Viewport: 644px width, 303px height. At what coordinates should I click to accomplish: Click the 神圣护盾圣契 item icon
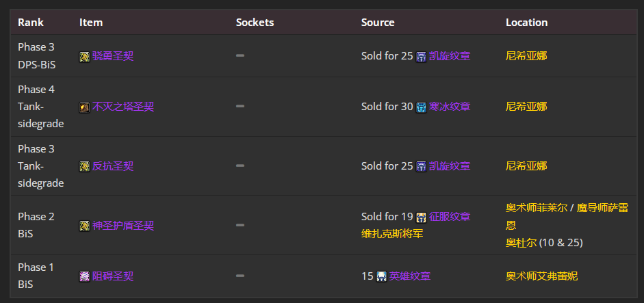[x=84, y=226]
